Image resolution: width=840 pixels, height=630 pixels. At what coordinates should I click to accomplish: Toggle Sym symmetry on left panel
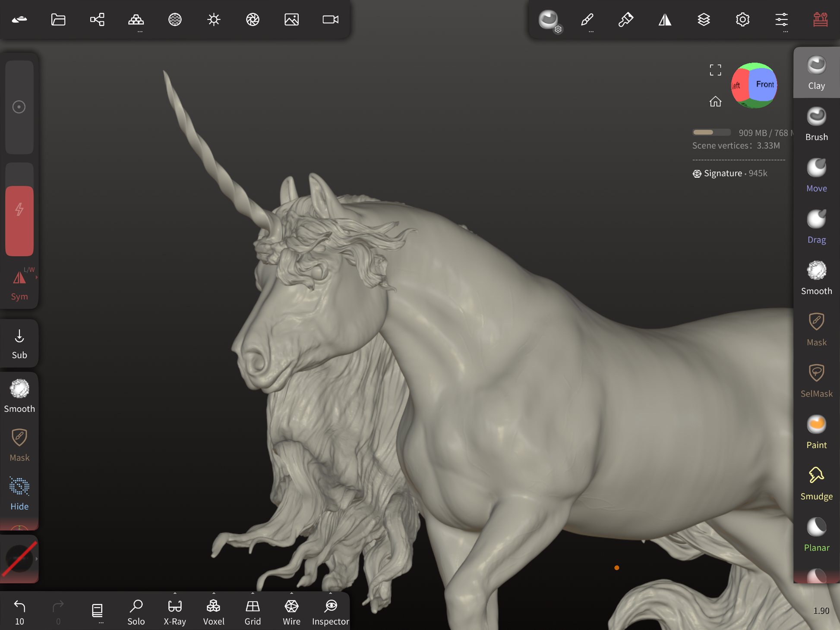(x=19, y=285)
